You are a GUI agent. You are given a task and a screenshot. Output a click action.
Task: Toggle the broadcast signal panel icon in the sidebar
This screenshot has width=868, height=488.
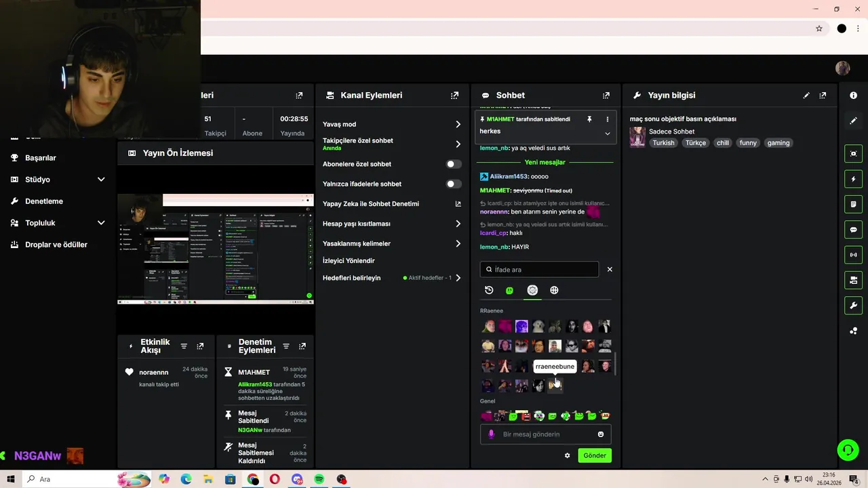(x=853, y=255)
